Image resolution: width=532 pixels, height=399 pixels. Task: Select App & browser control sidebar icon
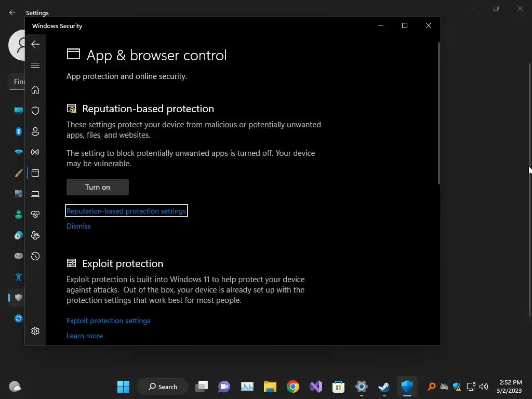click(x=35, y=173)
